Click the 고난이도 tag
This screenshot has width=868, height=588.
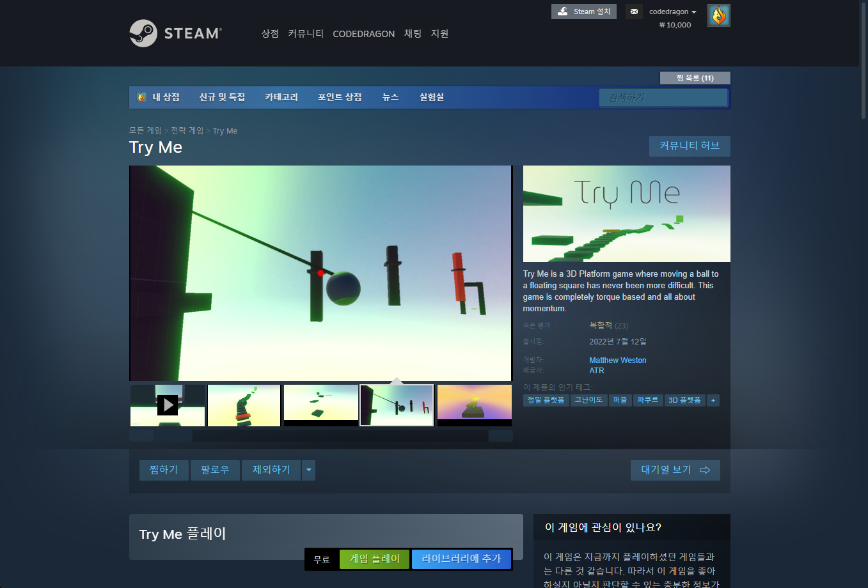[588, 400]
